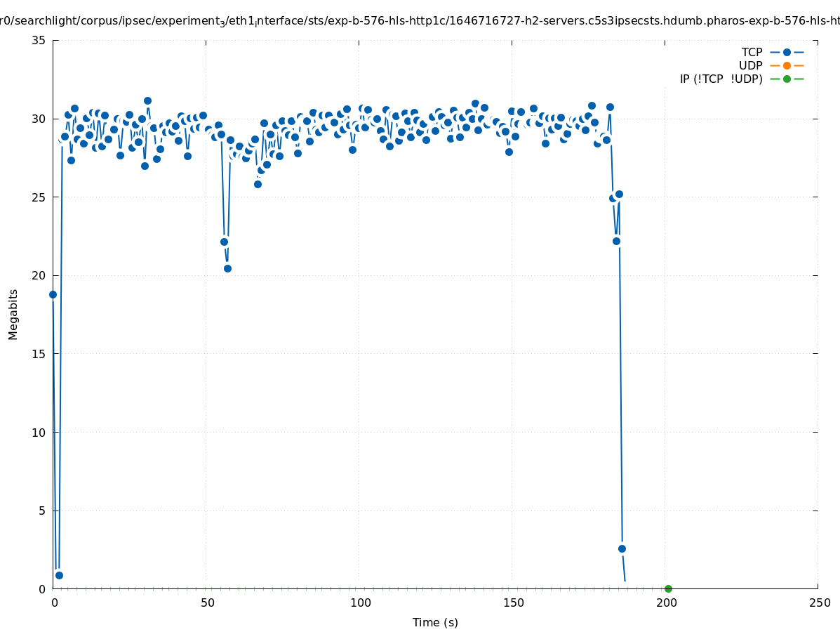This screenshot has width=840, height=632.
Task: Click the final TCP point near 2.5 Megabits
Action: pos(622,548)
